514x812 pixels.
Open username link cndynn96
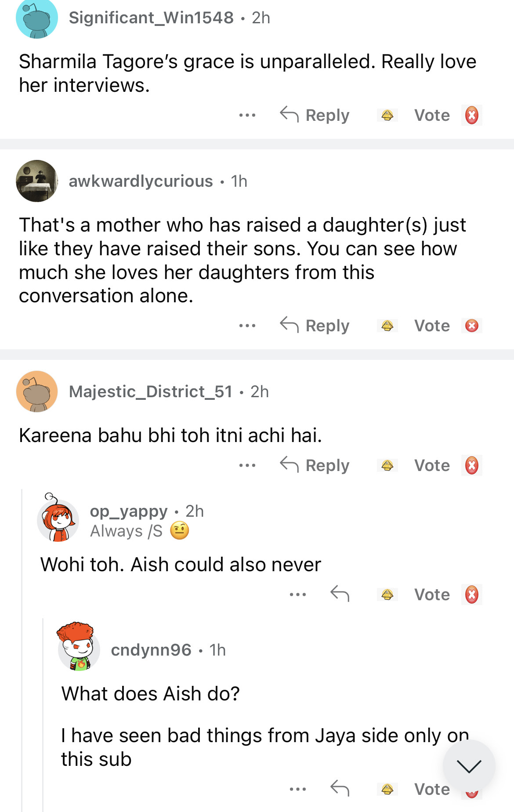151,650
